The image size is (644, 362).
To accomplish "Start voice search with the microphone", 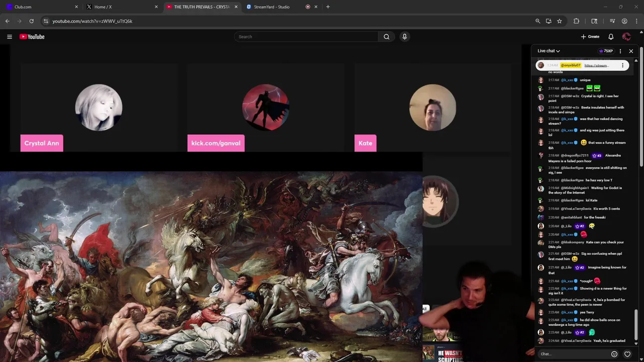I will tap(405, 37).
